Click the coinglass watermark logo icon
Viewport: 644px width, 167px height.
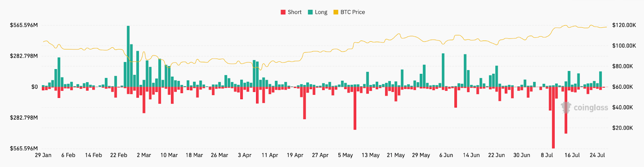coord(566,107)
